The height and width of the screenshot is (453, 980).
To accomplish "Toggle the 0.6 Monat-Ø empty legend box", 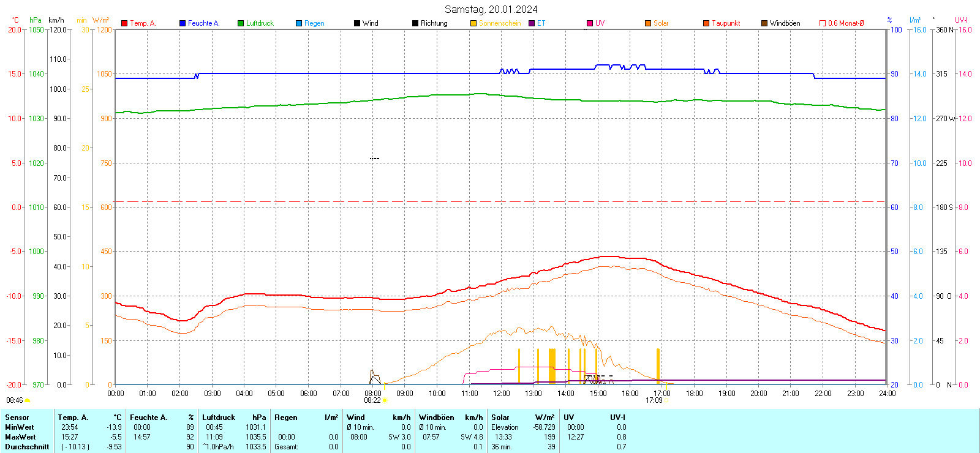I will [823, 23].
